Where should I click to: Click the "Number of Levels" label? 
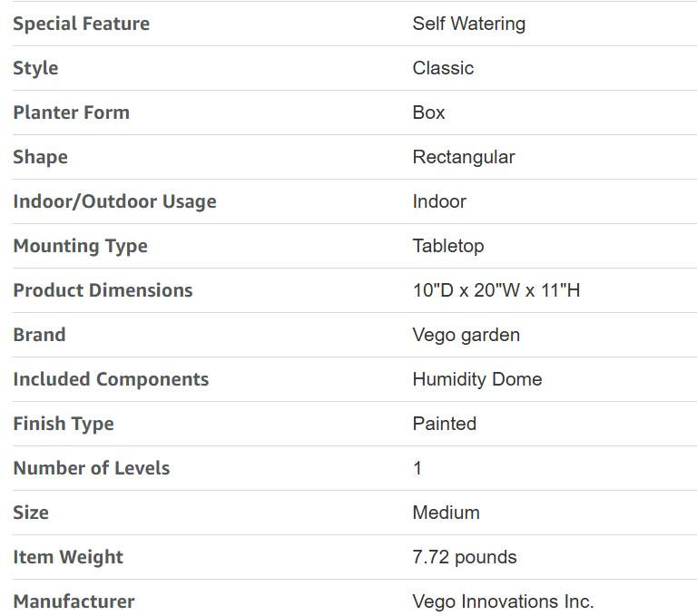[91, 468]
